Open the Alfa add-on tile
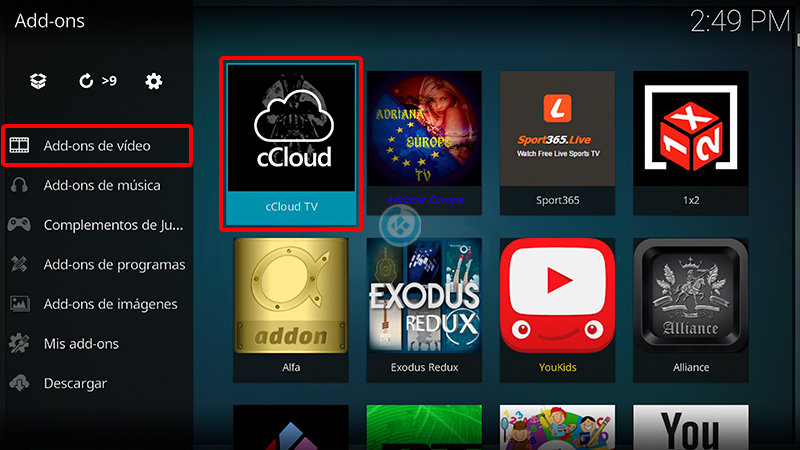Image resolution: width=800 pixels, height=450 pixels. (291, 310)
